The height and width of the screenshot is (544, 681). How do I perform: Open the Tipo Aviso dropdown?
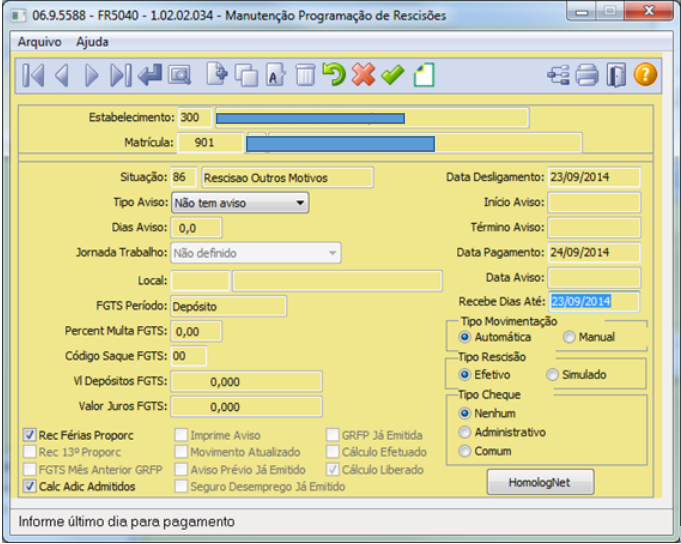click(240, 203)
